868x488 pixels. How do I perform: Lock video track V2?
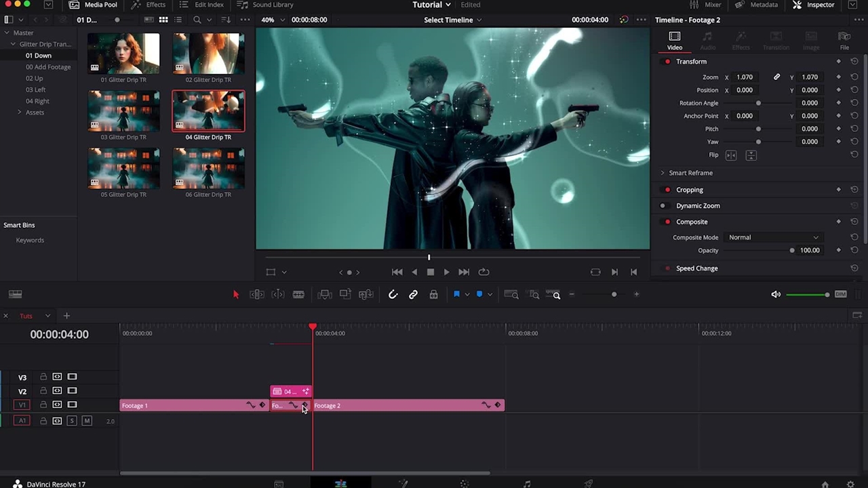coord(43,391)
